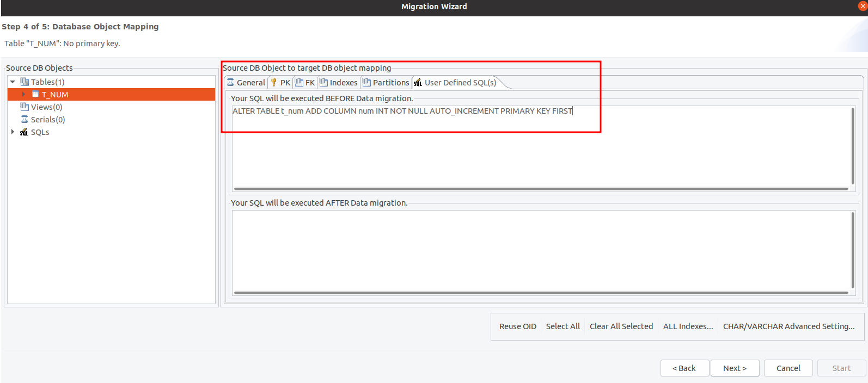Go to next step with Next button

tap(735, 368)
